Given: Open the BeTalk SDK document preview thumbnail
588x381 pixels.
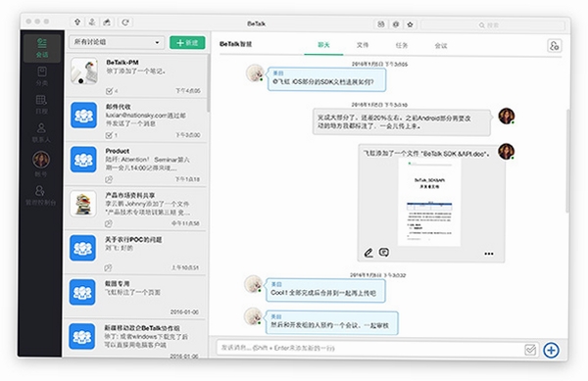Looking at the screenshot, I should point(430,203).
